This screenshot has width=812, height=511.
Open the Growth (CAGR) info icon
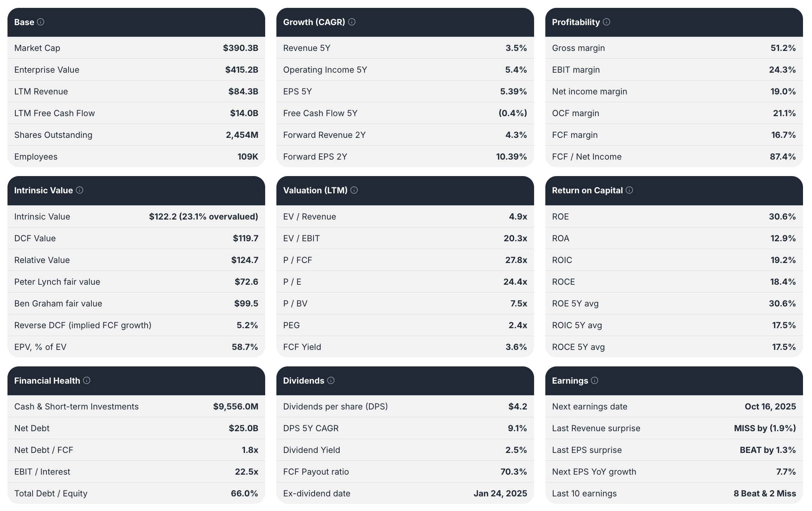(x=351, y=22)
